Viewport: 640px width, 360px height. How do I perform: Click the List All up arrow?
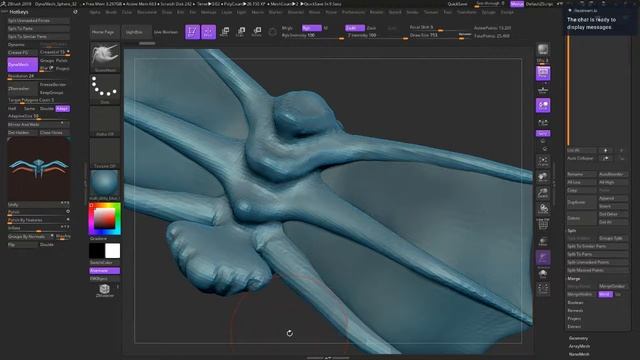click(605, 151)
